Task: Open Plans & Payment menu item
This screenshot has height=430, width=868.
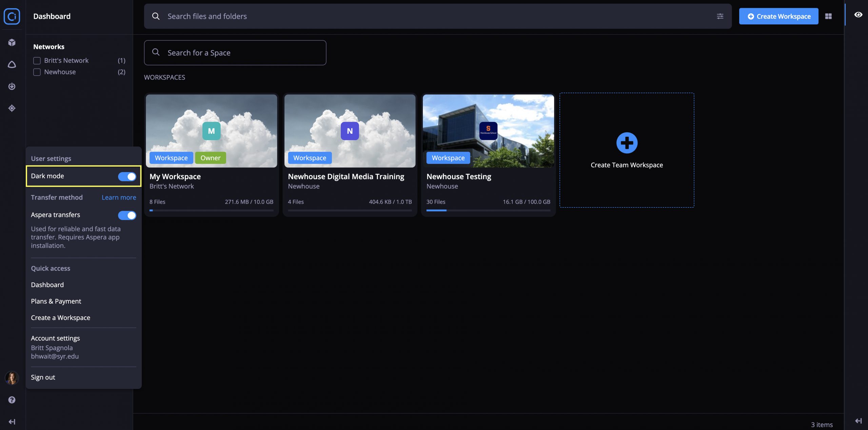Action: (56, 301)
